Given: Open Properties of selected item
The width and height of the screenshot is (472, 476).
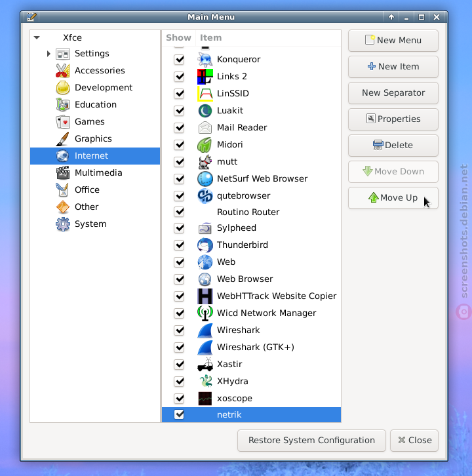Looking at the screenshot, I should (393, 119).
